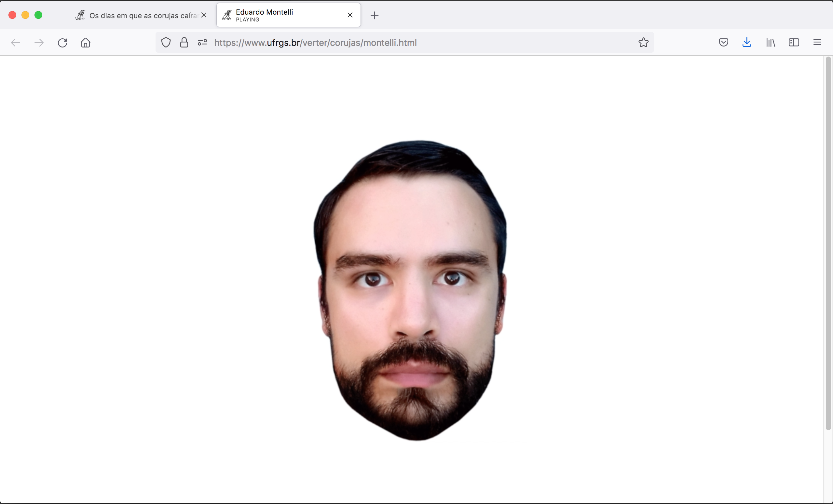Click the forward navigation arrow
The image size is (833, 504).
pyautogui.click(x=39, y=43)
